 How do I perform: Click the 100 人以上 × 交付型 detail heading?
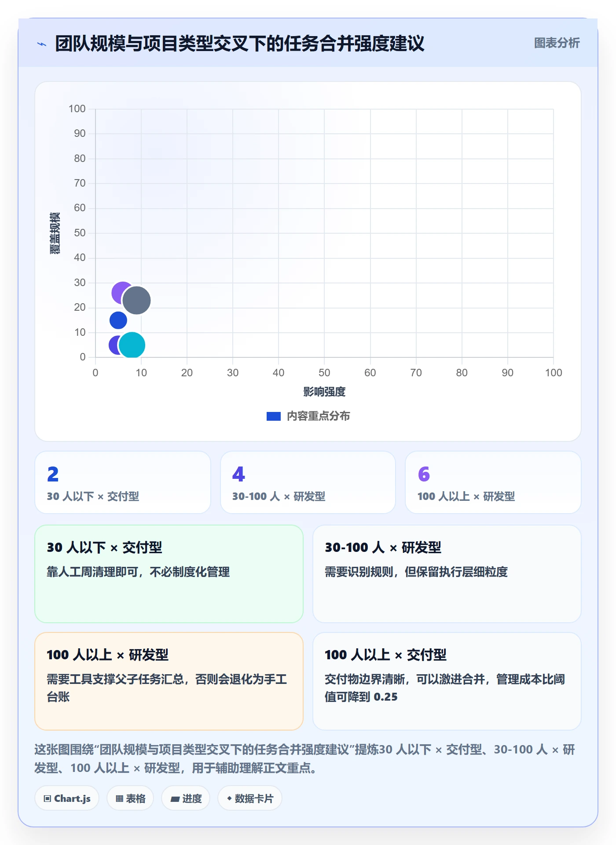click(x=385, y=655)
